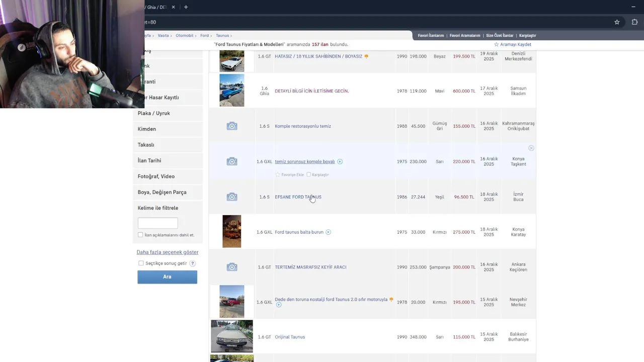Open listing DETAYLI BİLGİ İÇİN İLETİŞİME GEÇİN
Viewport: 644px width, 362px height.
click(312, 91)
